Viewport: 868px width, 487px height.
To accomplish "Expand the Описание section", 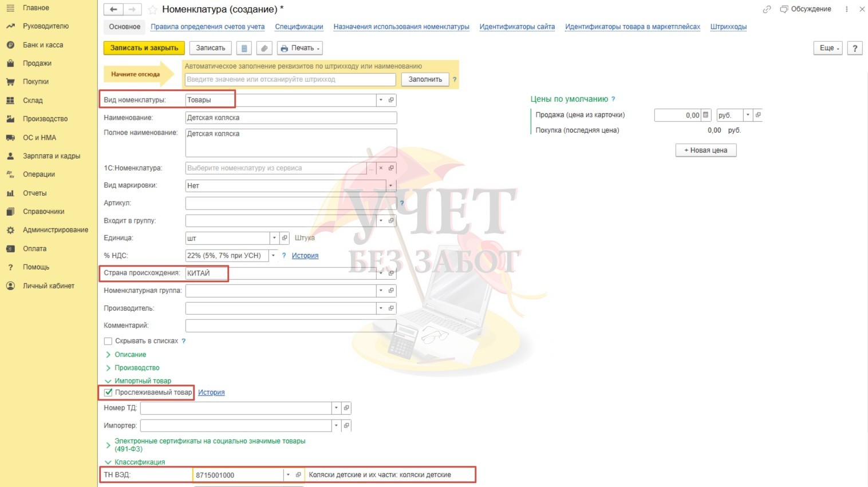I will (130, 355).
